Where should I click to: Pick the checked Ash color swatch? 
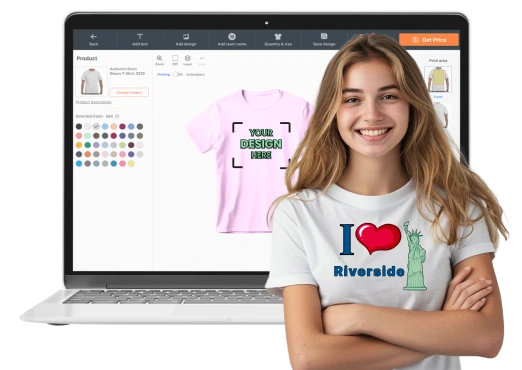click(x=96, y=126)
